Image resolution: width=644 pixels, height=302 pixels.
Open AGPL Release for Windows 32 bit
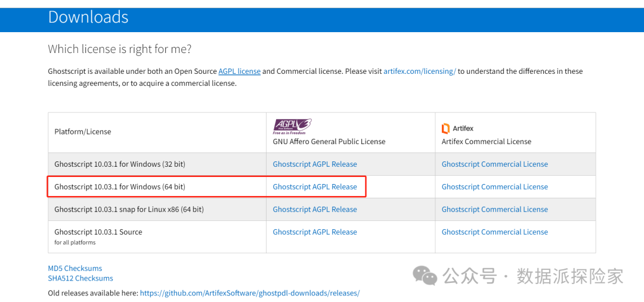(x=315, y=164)
